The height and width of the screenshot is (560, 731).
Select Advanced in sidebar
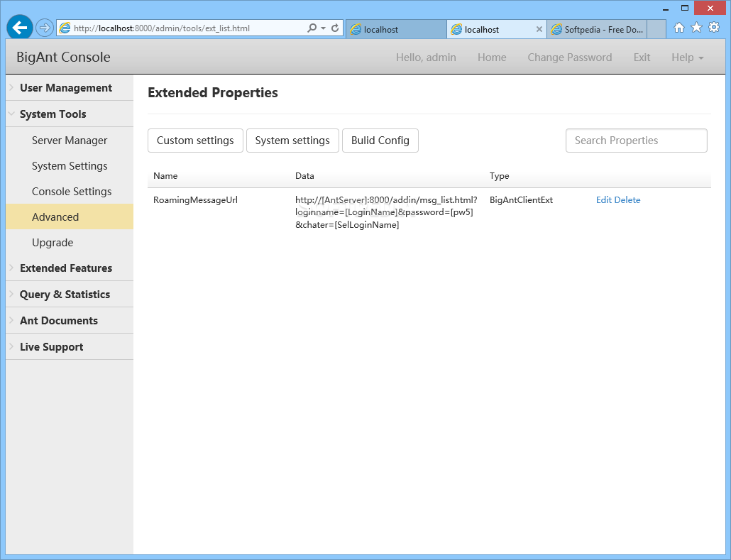tap(70, 216)
